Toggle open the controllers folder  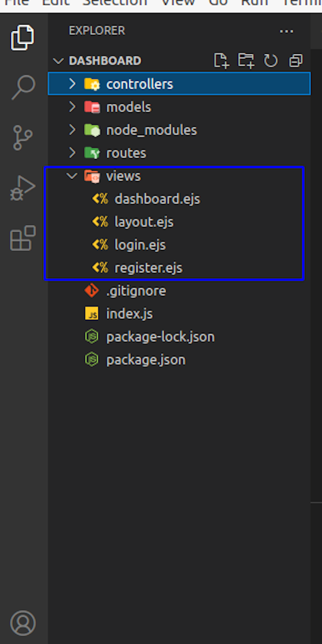(139, 83)
